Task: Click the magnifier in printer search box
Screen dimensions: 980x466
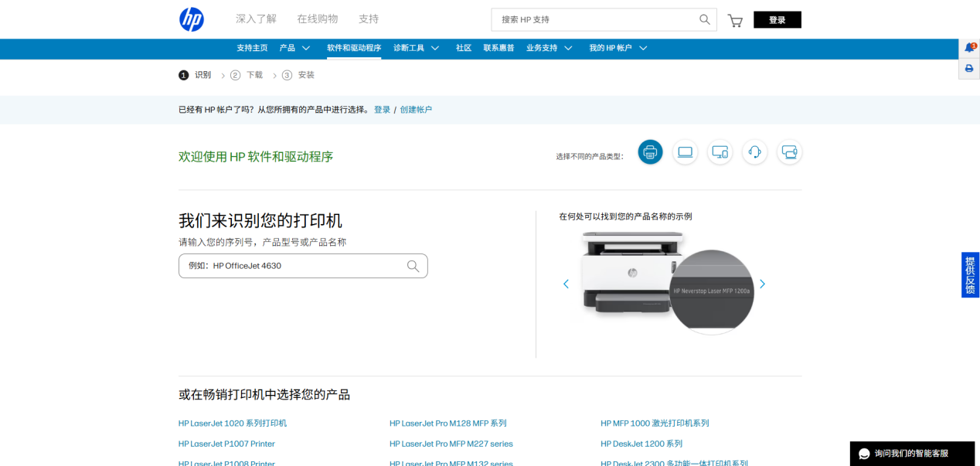Action: click(413, 266)
